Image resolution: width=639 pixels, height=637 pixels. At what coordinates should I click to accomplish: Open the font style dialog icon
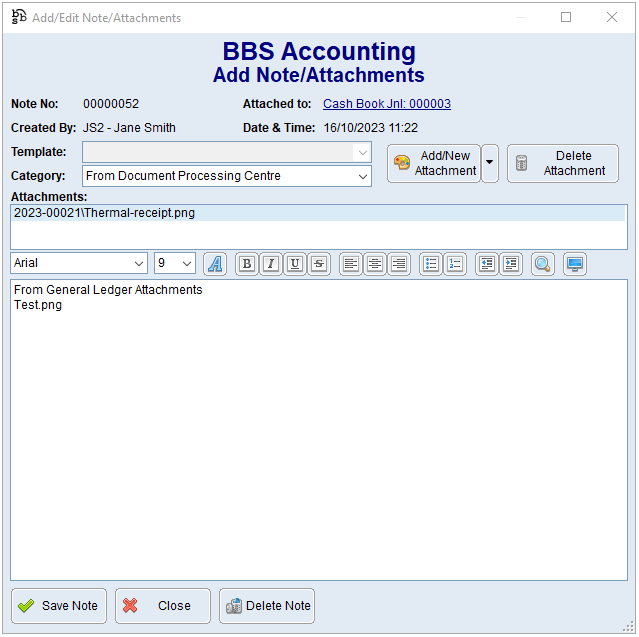click(215, 264)
